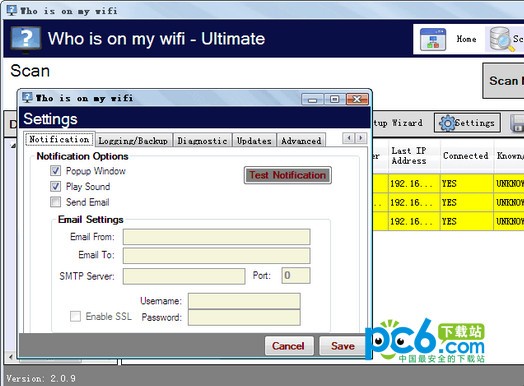This screenshot has width=524, height=386.
Task: Click the first row's 192.16... IP cell
Action: [414, 183]
